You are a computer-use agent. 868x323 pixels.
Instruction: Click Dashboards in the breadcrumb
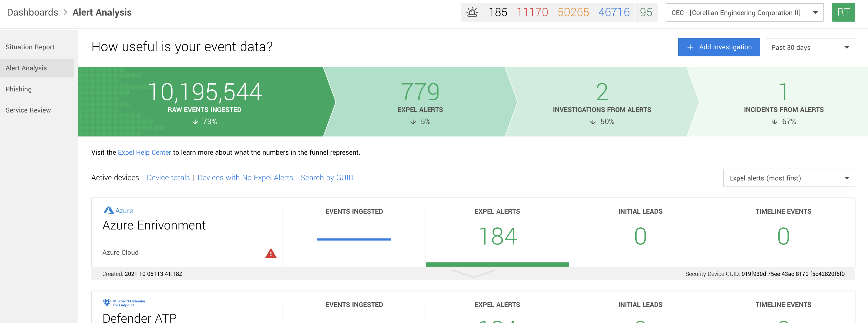click(32, 12)
